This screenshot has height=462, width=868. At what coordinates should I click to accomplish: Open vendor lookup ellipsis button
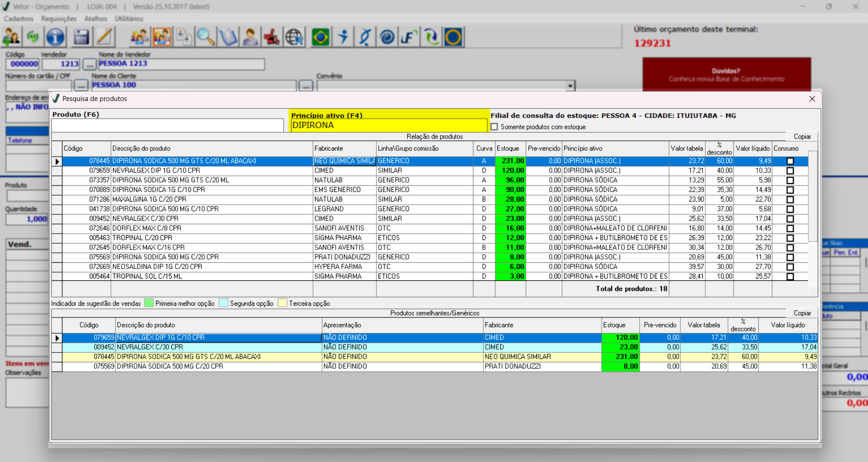pyautogui.click(x=89, y=64)
